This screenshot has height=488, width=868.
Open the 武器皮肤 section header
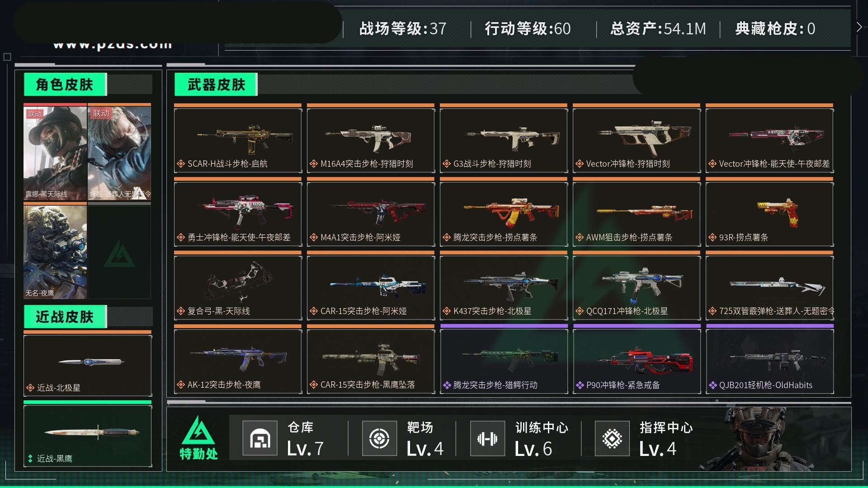(x=216, y=84)
